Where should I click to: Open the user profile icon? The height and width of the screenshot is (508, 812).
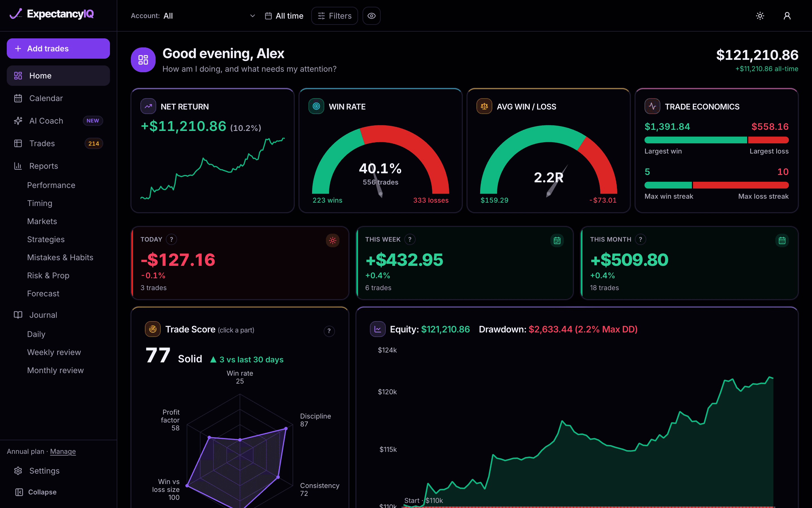point(787,16)
